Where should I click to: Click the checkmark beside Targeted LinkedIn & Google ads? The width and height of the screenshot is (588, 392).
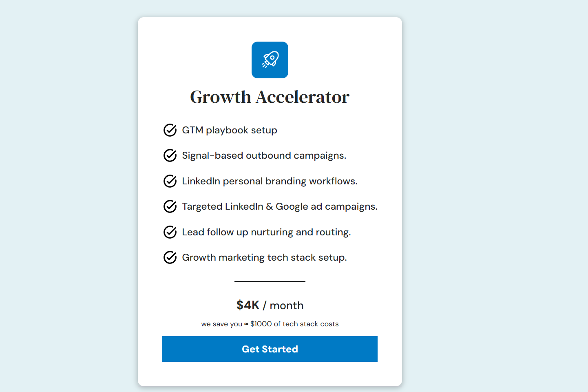(x=170, y=206)
